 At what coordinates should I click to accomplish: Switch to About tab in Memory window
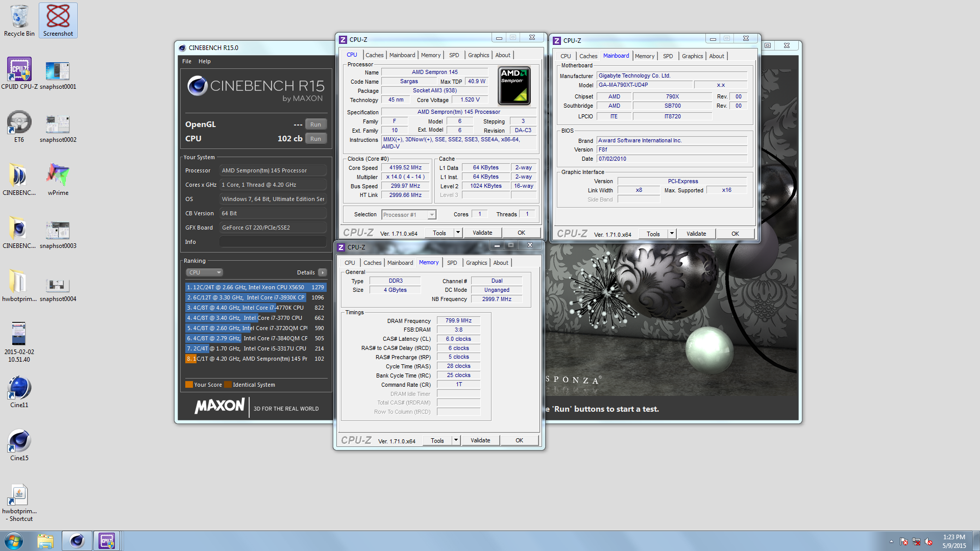tap(501, 263)
